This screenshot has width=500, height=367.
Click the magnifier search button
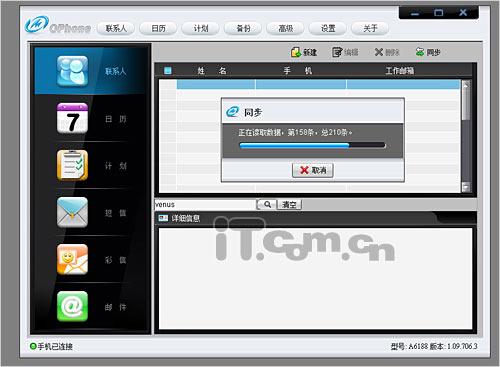266,204
